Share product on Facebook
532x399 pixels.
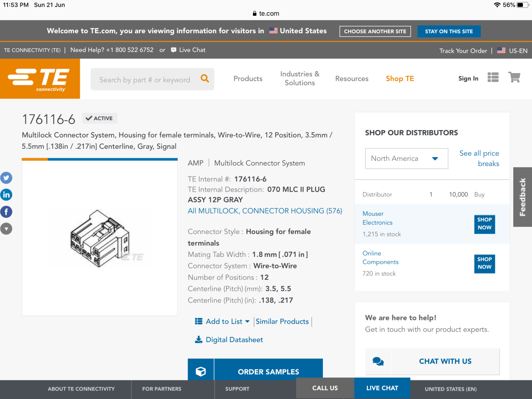click(6, 212)
